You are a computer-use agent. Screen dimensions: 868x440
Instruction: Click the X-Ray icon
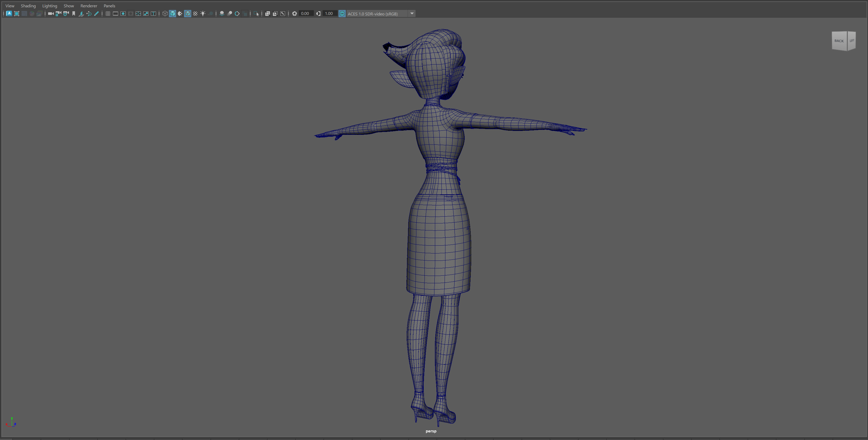point(268,14)
